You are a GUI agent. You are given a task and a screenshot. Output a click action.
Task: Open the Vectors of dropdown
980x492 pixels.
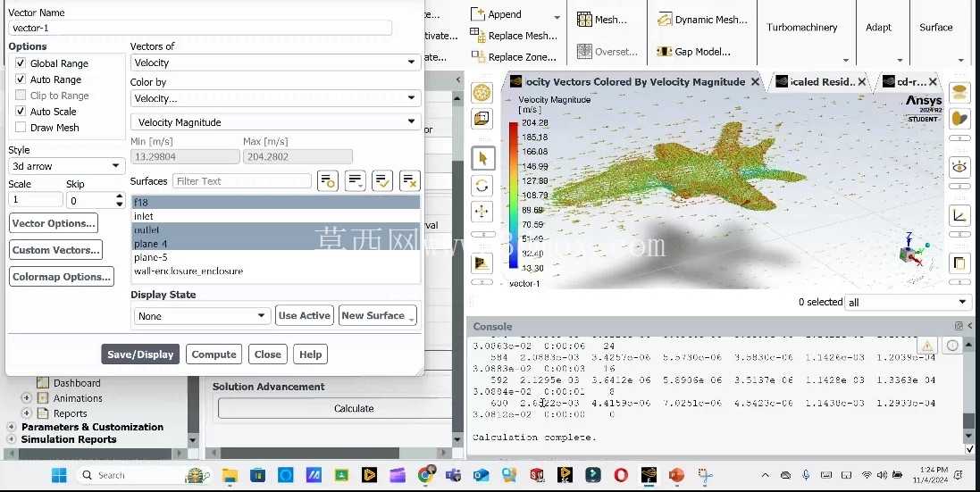275,63
